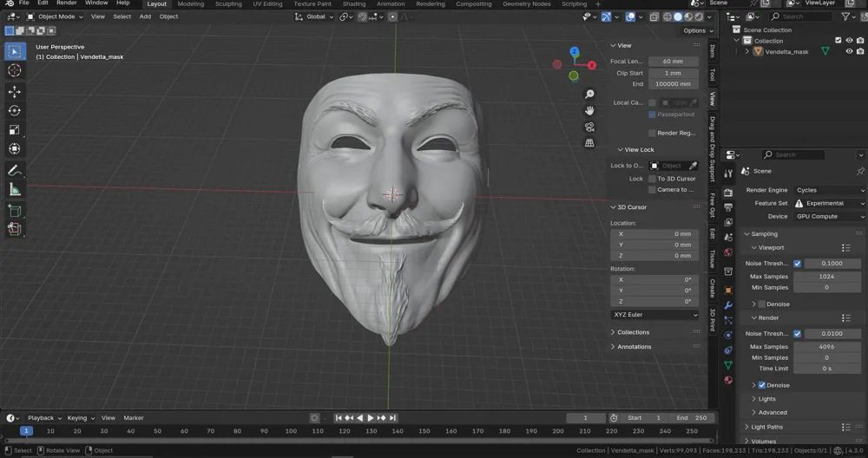Screen dimensions: 868x458
Task: Jump to the first frame
Action: (x=339, y=417)
